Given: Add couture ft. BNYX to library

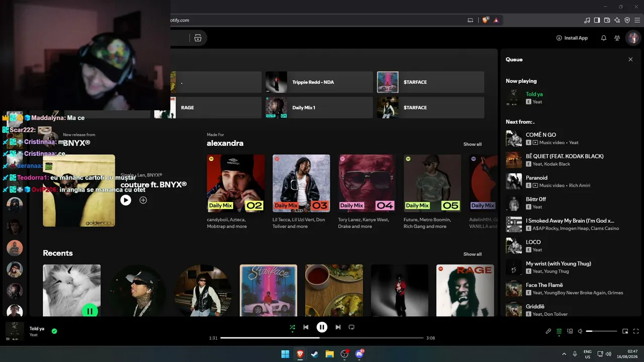Looking at the screenshot, I should pos(143,200).
